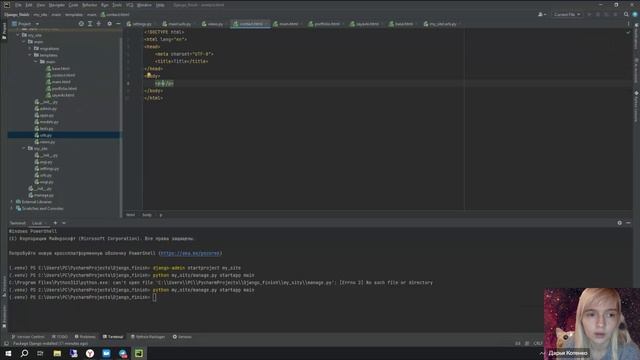
Task: Click the html breadcrumb below editor
Action: tap(131, 215)
